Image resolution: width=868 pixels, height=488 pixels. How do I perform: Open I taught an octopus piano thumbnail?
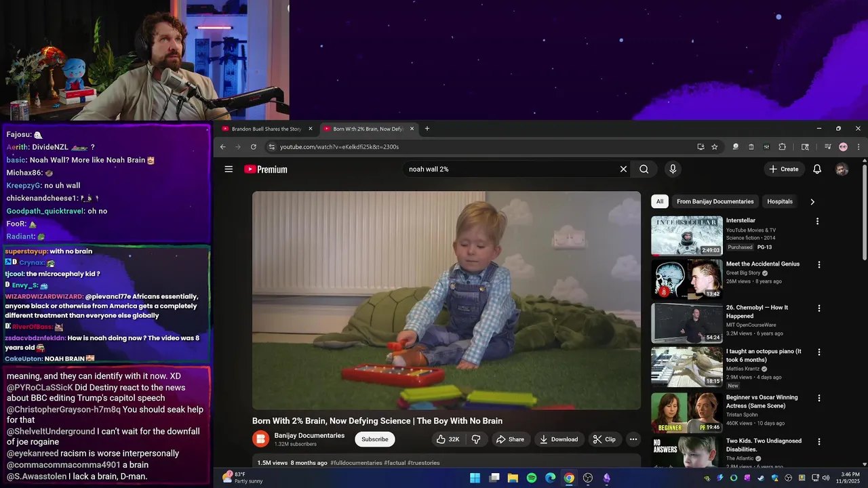click(687, 367)
